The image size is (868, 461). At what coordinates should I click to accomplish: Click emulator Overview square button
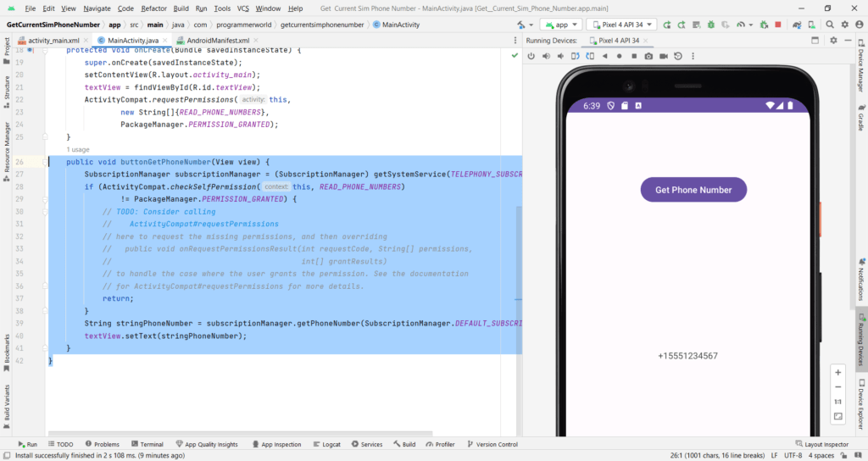(x=634, y=56)
